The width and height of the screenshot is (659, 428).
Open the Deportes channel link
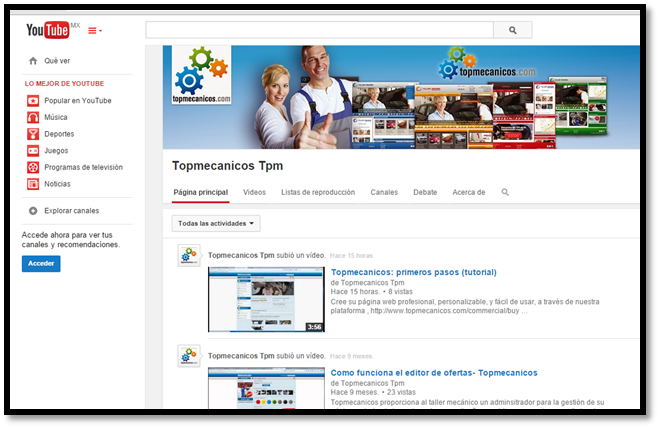59,134
